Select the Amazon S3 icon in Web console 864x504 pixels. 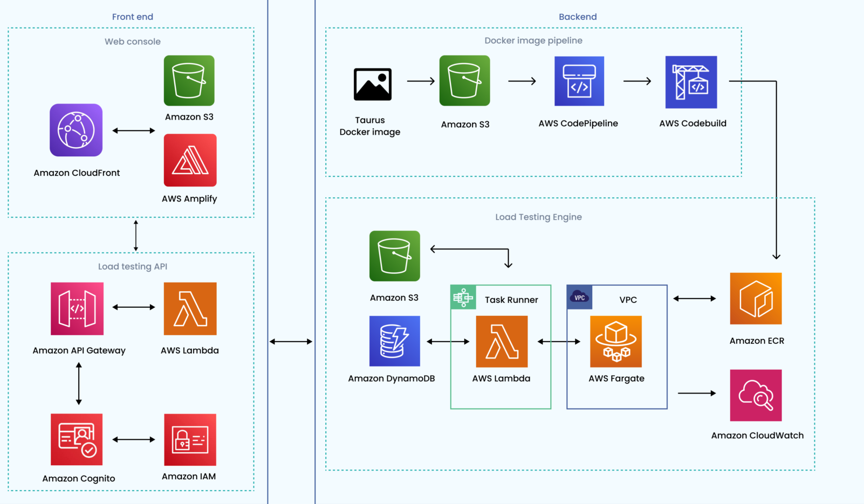(189, 80)
